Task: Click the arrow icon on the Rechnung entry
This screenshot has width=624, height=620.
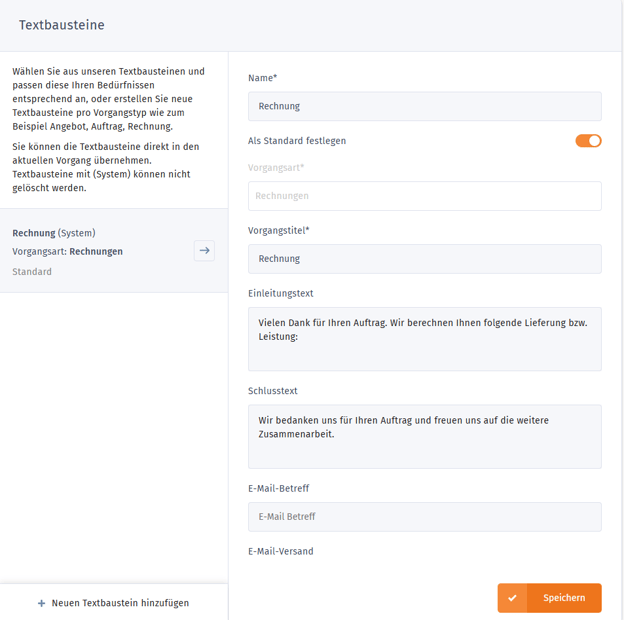Action: (x=204, y=250)
